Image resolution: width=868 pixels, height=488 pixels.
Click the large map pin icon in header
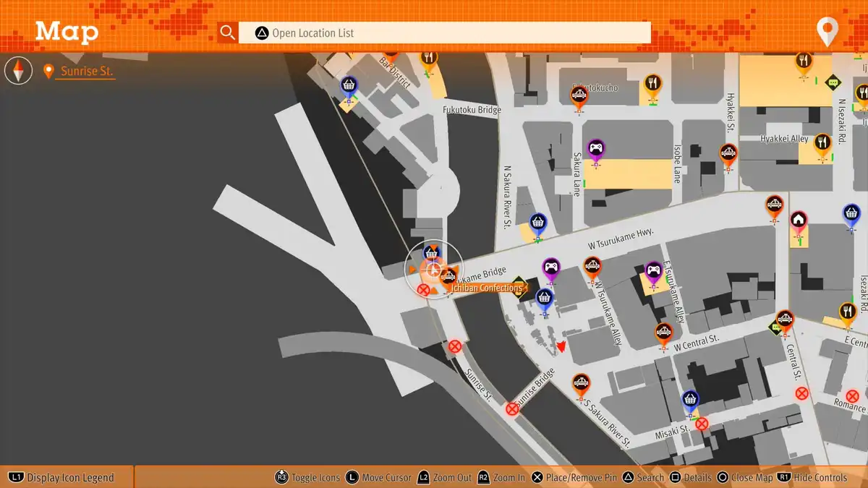(x=826, y=32)
